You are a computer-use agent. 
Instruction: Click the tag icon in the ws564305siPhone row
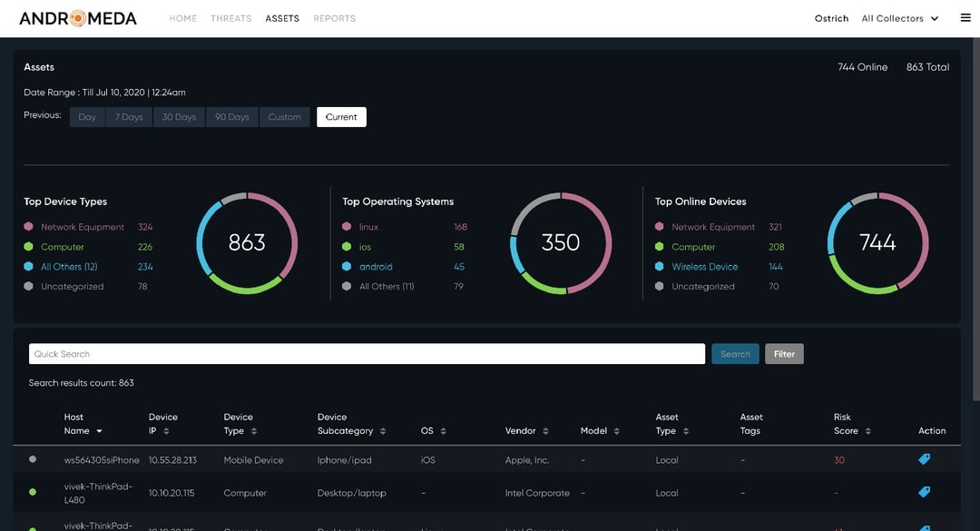[x=924, y=459]
